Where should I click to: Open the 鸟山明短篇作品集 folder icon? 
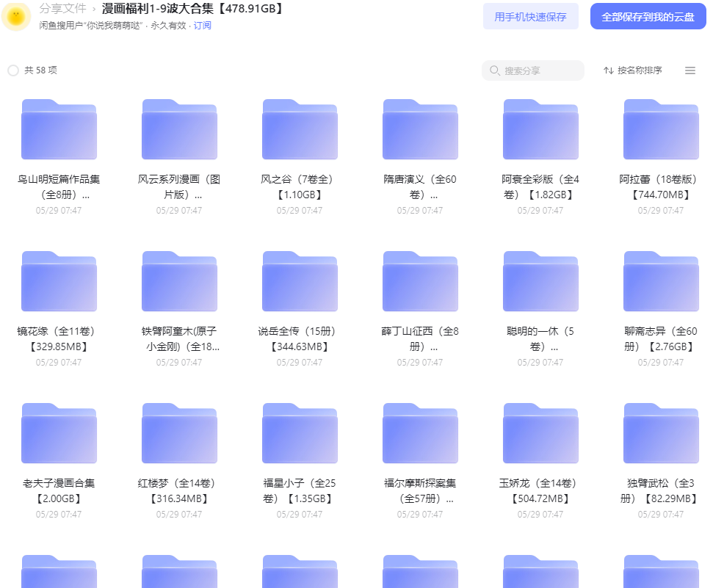pyautogui.click(x=59, y=129)
